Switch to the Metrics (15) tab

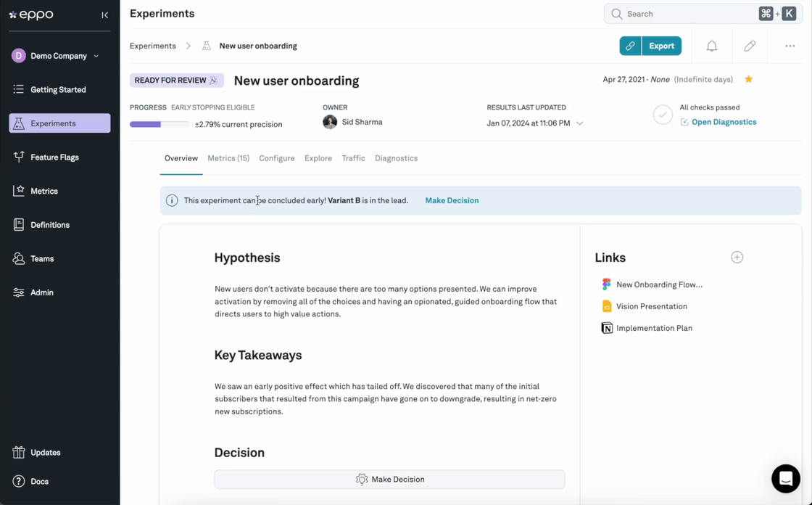coord(228,158)
